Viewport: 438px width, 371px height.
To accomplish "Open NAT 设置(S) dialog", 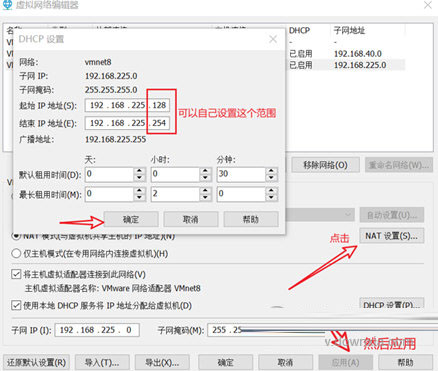I will click(392, 236).
